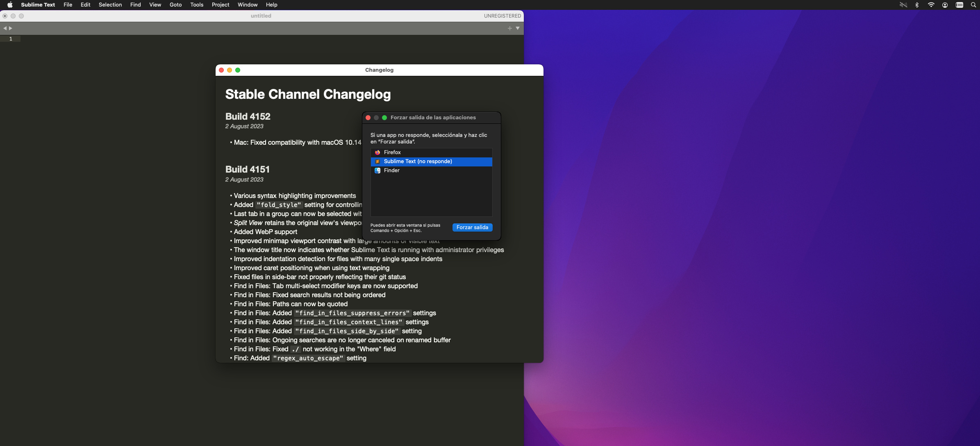Click the "Split View" italic text
980x446 pixels.
coord(248,223)
